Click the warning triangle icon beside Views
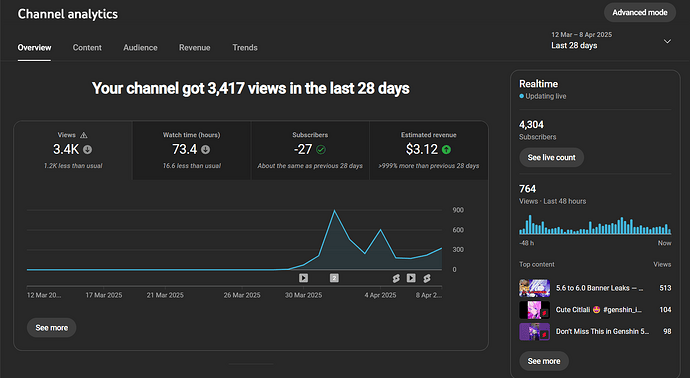 click(84, 135)
